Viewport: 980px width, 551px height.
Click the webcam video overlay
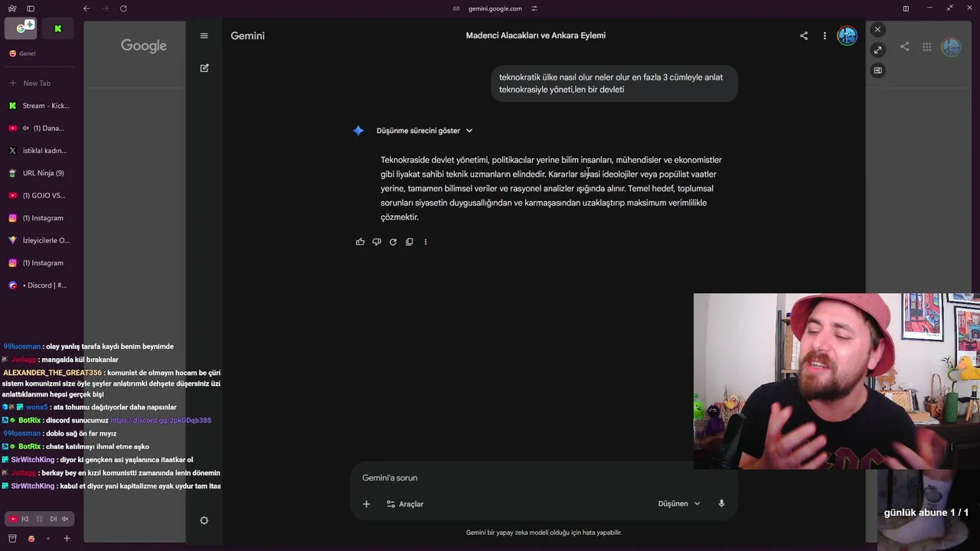coord(836,381)
